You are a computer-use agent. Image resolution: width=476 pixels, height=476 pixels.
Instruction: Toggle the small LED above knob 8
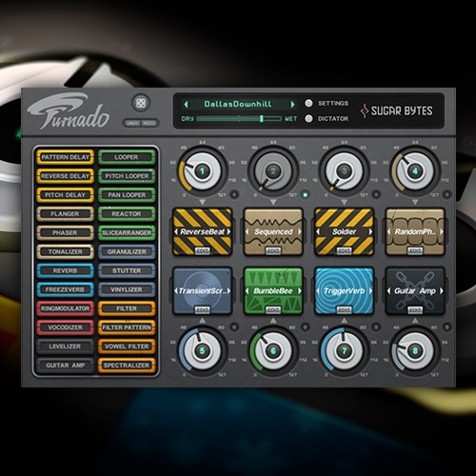(x=447, y=327)
